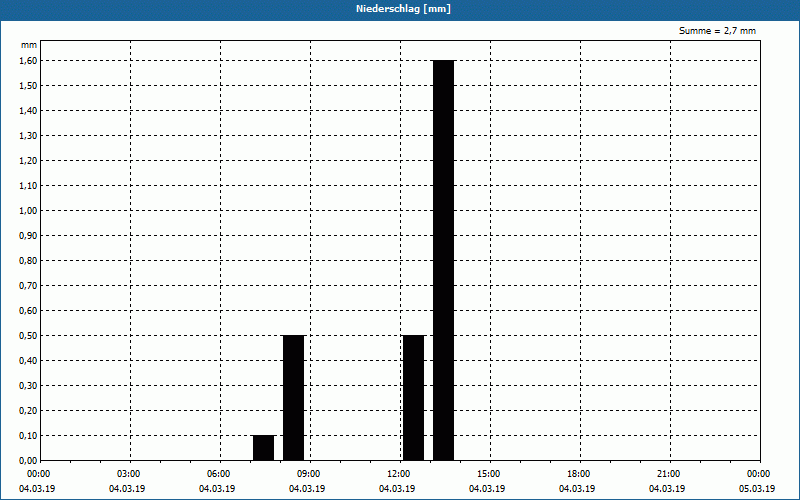Click the 00:00 label above 05.03.19
The image size is (800, 500).
759,474
